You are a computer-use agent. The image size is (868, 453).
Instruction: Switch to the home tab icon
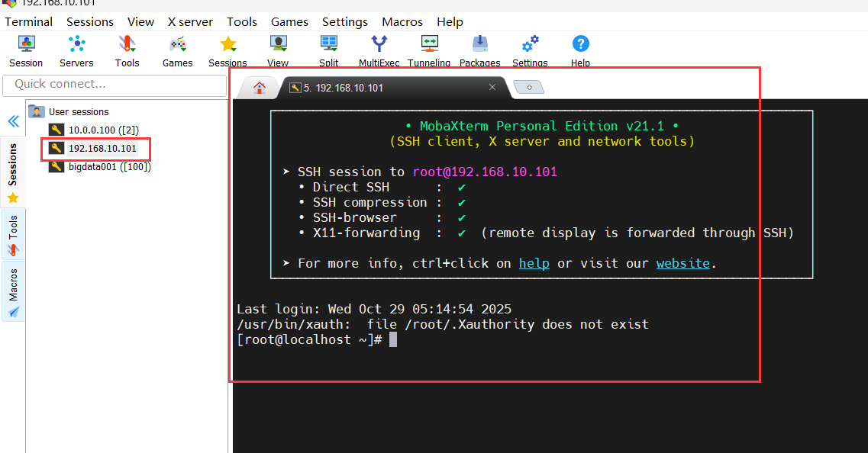pos(259,88)
